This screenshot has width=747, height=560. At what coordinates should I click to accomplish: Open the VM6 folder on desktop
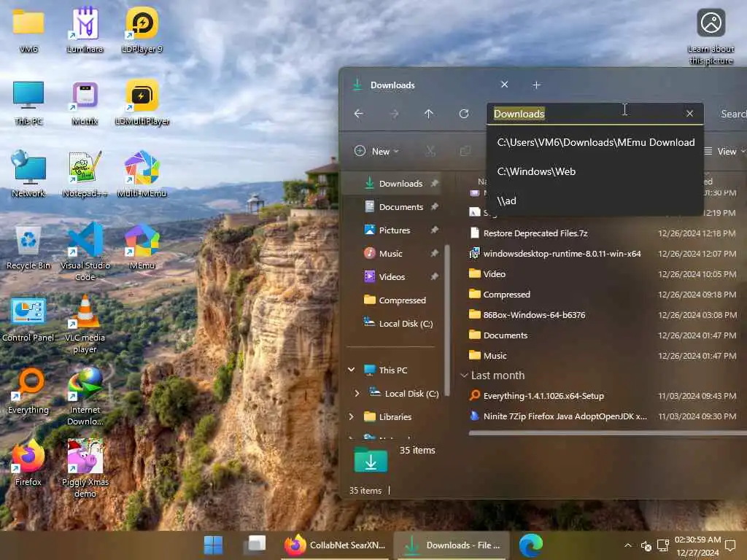[28, 31]
